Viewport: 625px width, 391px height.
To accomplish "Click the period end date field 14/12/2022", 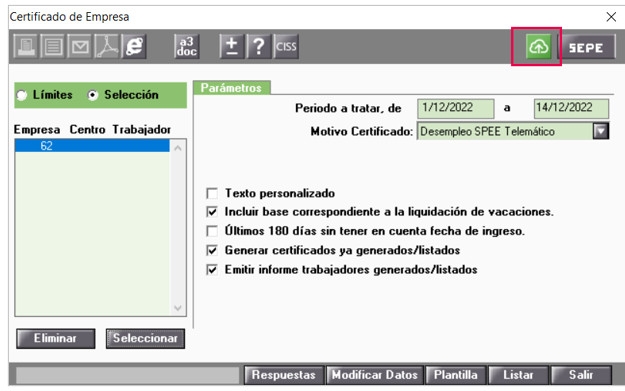I will coord(571,108).
